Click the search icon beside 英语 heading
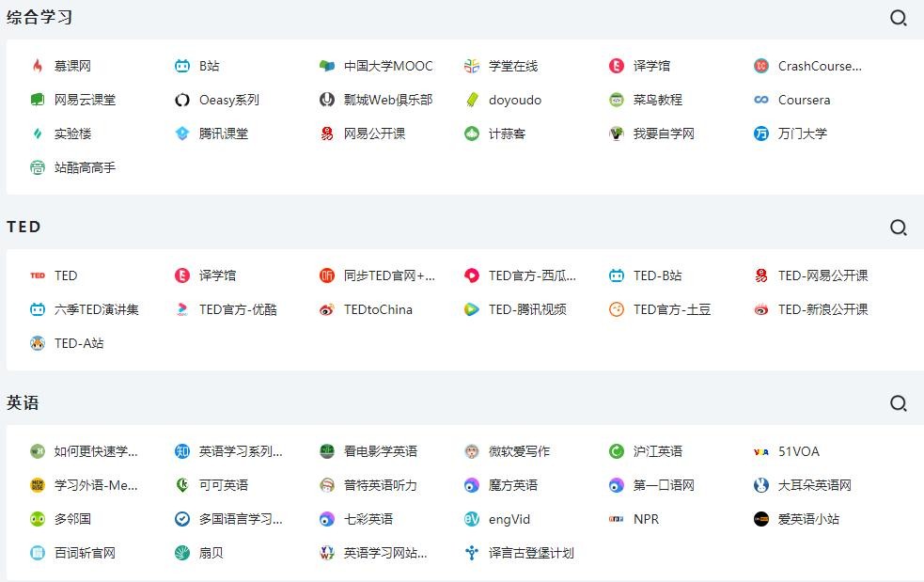Screen dimensions: 924x582 coord(899,403)
